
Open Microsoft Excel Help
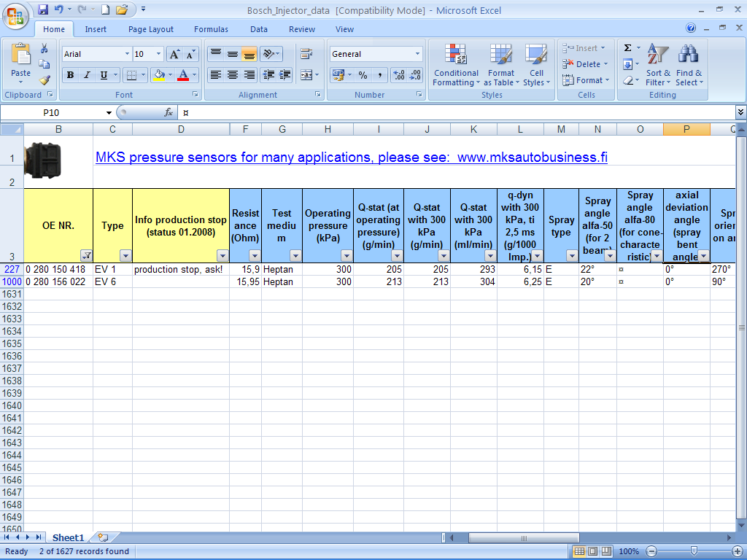click(x=691, y=28)
